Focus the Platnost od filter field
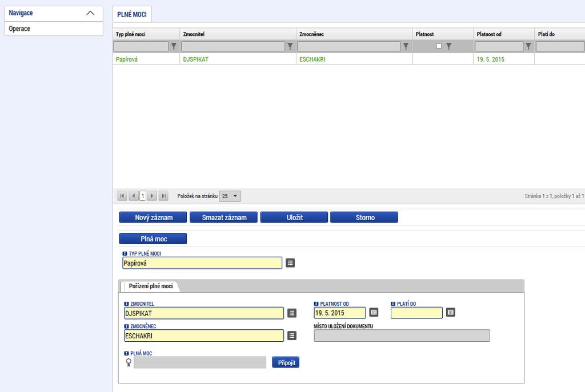The width and height of the screenshot is (585, 392). 499,46
